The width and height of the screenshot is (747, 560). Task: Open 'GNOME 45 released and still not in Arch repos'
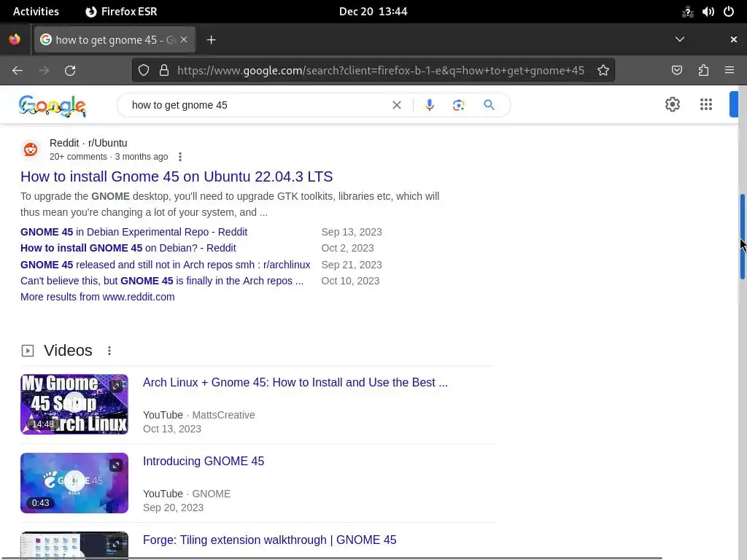pos(166,265)
